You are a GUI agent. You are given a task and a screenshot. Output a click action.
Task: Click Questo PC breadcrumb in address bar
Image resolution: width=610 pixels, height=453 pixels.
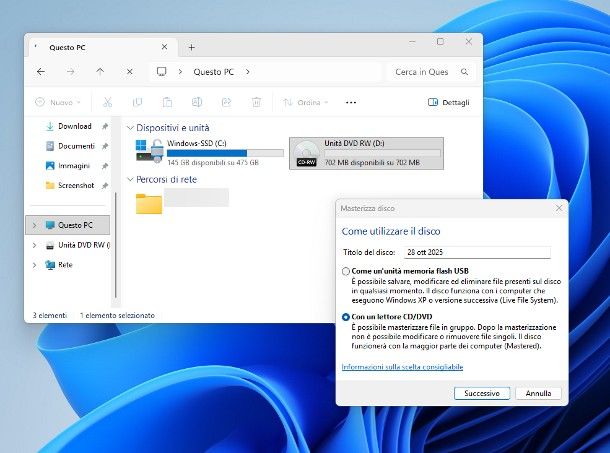[x=214, y=72]
